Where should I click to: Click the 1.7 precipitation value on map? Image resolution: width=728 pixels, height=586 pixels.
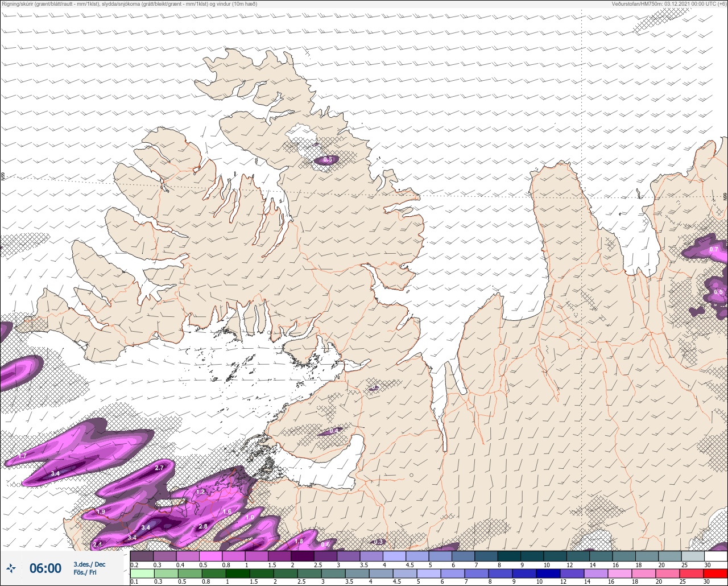coord(23,456)
